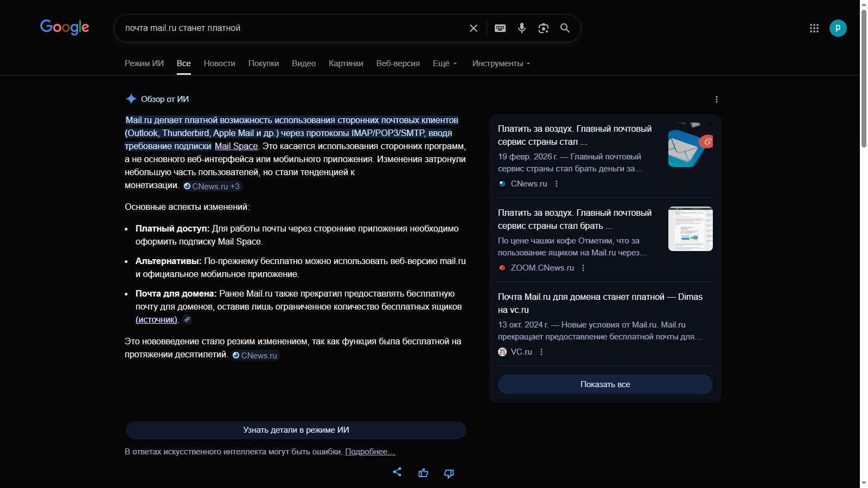This screenshot has height=488, width=868.
Task: Click the «Показать все» sources button
Action: pyautogui.click(x=605, y=384)
